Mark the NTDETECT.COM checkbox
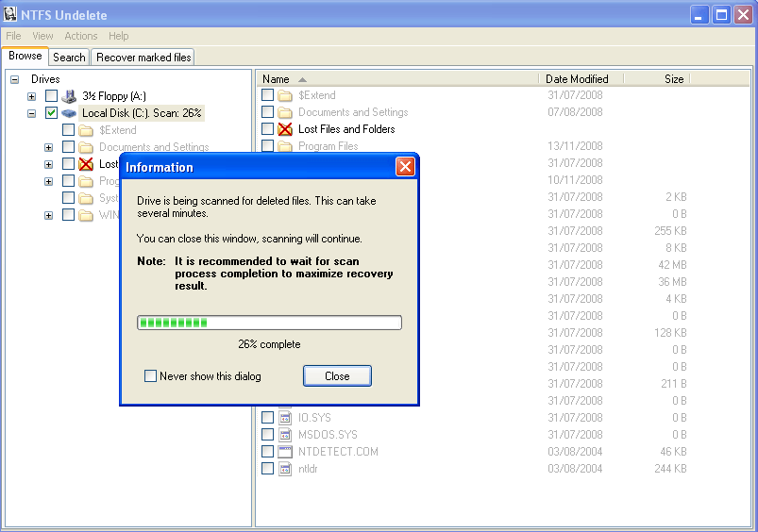 coord(267,451)
